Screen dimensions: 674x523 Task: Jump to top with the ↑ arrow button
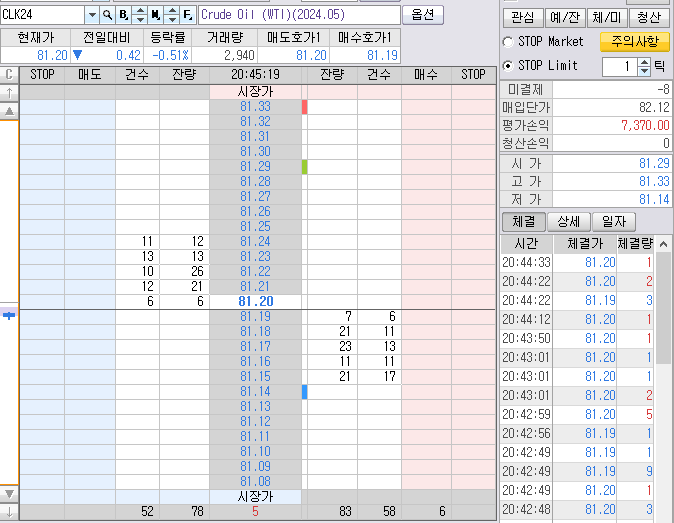pos(9,92)
